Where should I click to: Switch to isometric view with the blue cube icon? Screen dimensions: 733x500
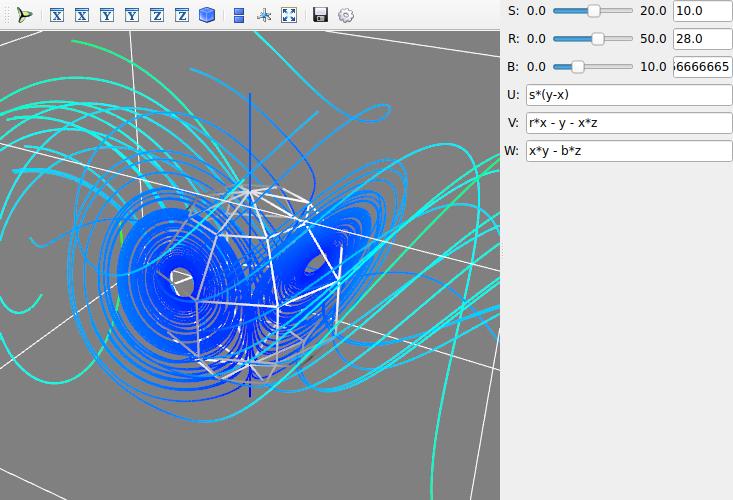click(207, 15)
